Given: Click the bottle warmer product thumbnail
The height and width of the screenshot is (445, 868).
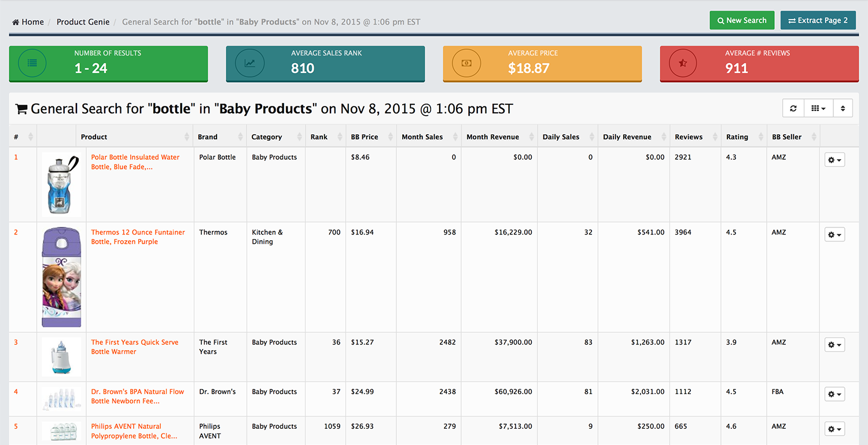Looking at the screenshot, I should tap(61, 357).
